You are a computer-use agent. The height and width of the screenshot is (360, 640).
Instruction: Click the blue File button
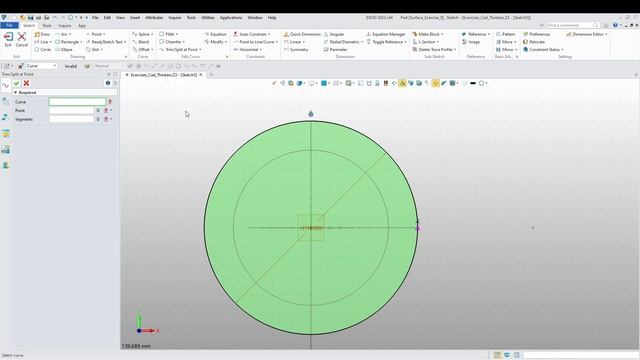[9, 25]
